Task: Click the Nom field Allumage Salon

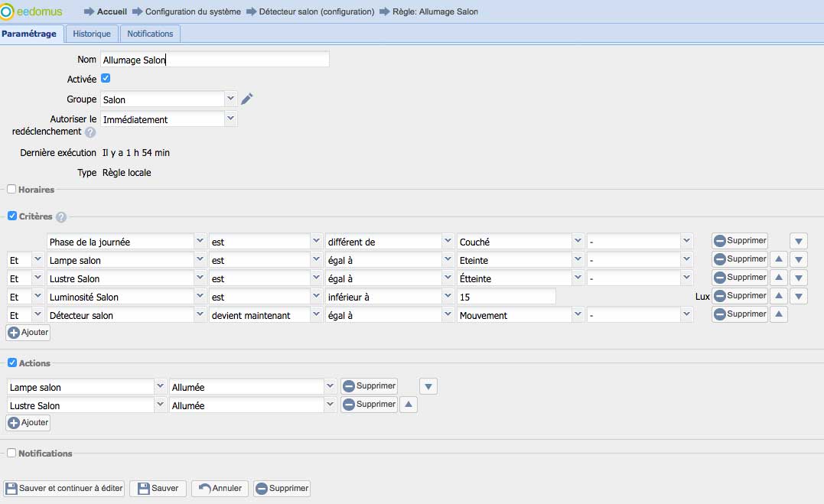Action: click(215, 60)
